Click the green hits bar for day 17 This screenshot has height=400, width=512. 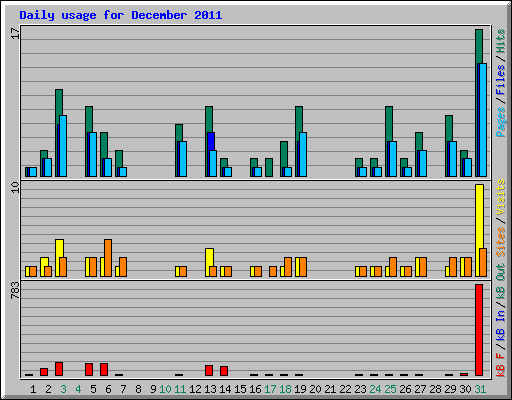[269, 167]
